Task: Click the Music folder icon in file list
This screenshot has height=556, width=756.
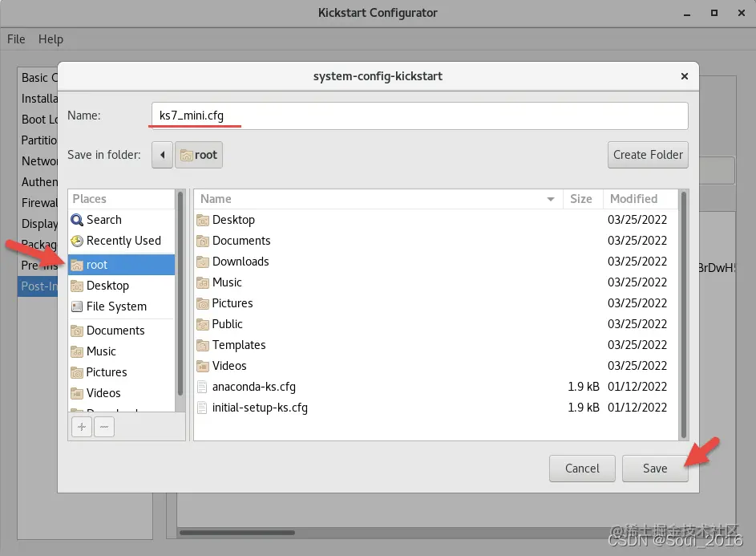Action: (x=203, y=282)
